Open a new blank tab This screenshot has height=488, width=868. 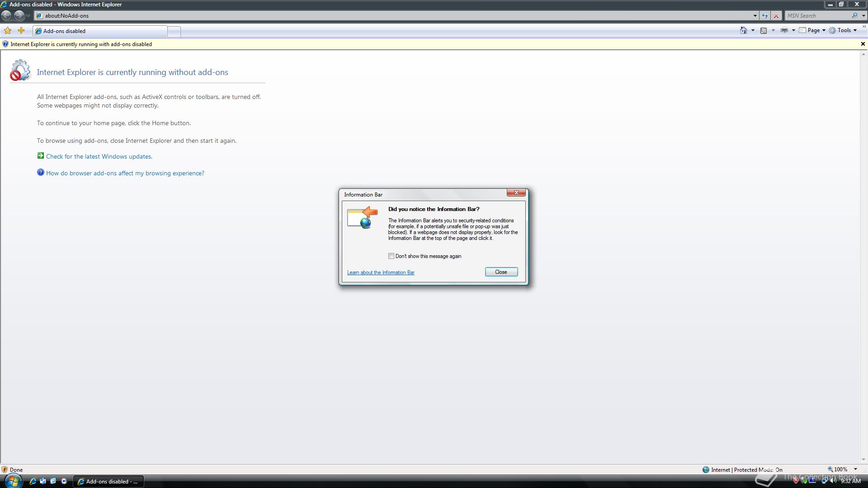[174, 32]
